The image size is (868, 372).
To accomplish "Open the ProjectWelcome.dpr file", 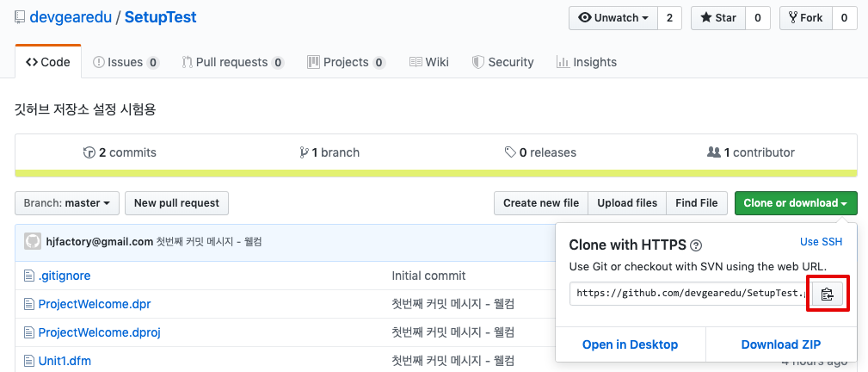I will [x=94, y=304].
